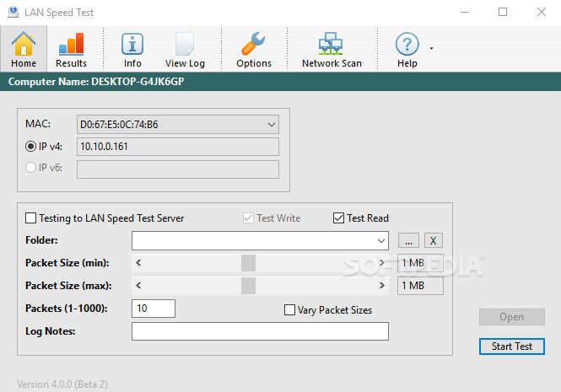Screen dimensions: 561x392
Task: Select the IP v6 radio button
Action: click(x=30, y=168)
